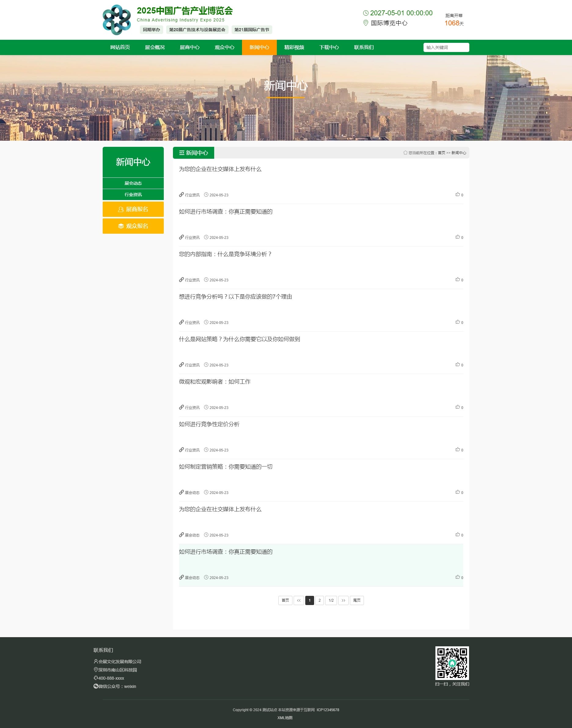
Task: Select 下载中心 from the main menu
Action: tap(328, 47)
